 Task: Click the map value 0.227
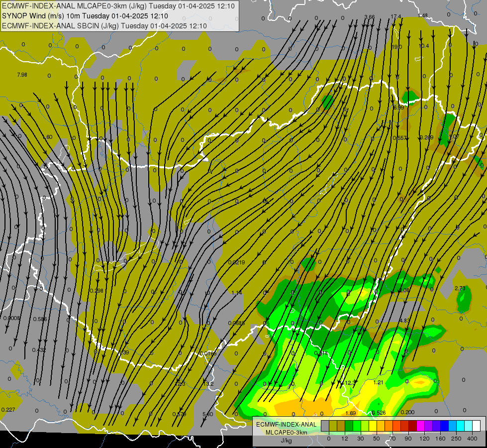pyautogui.click(x=8, y=410)
